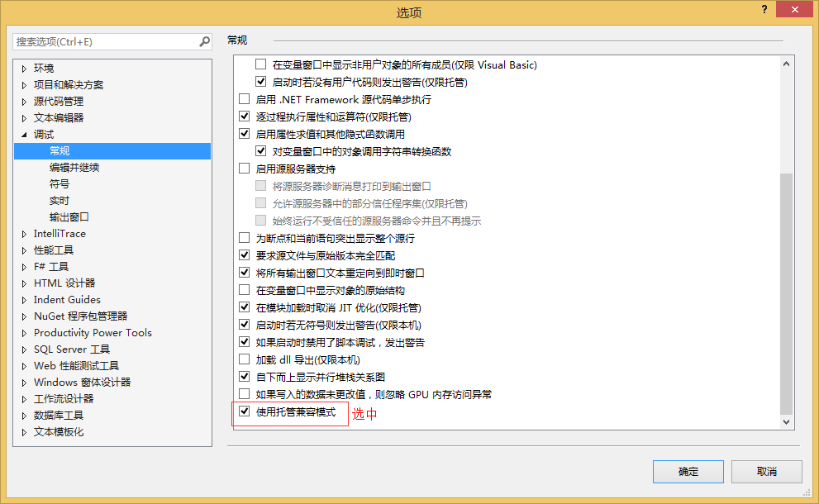Image resolution: width=819 pixels, height=504 pixels.
Task: Expand the IntelliTrace node
Action: click(24, 234)
